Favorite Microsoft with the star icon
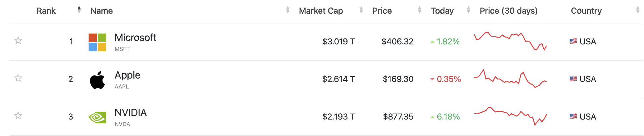644x136 pixels. point(18,40)
